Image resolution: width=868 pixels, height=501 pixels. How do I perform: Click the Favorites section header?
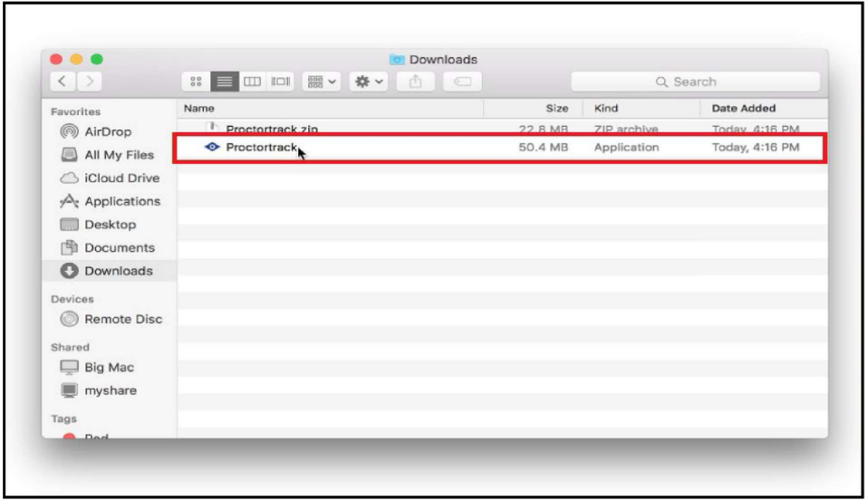pos(76,111)
